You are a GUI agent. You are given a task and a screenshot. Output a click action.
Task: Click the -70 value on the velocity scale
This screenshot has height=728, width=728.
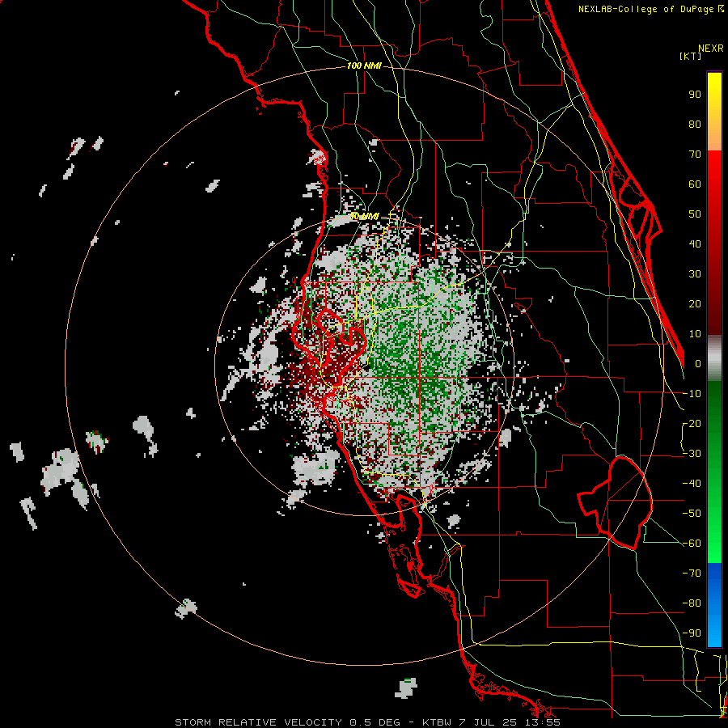(x=692, y=574)
